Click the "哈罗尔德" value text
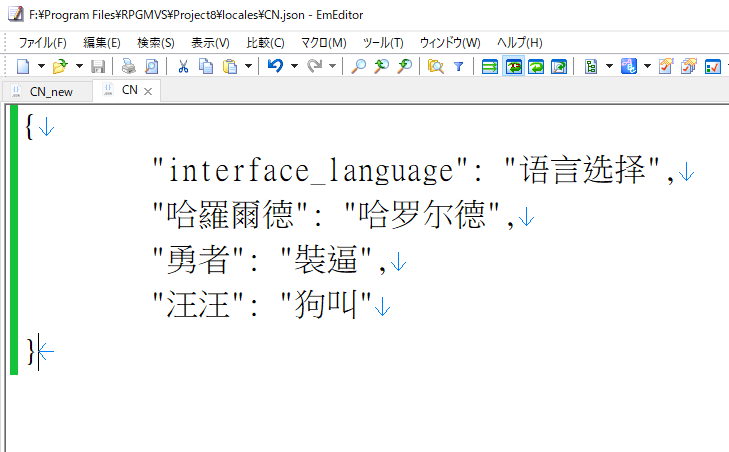 click(x=422, y=215)
